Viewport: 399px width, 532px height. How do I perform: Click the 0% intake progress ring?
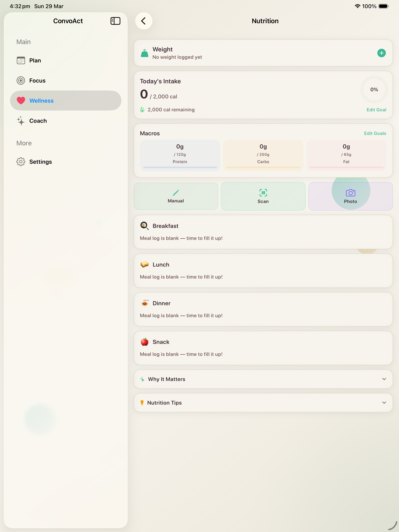click(374, 90)
